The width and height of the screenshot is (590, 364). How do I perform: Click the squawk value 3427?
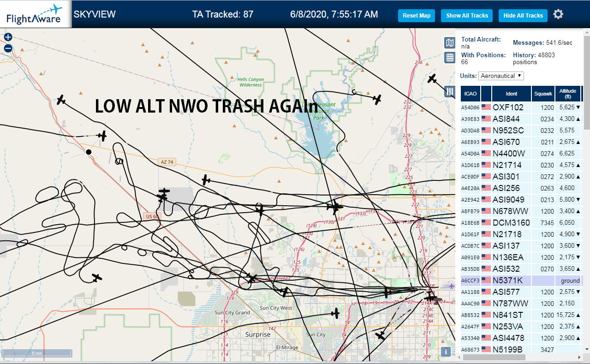point(547,350)
